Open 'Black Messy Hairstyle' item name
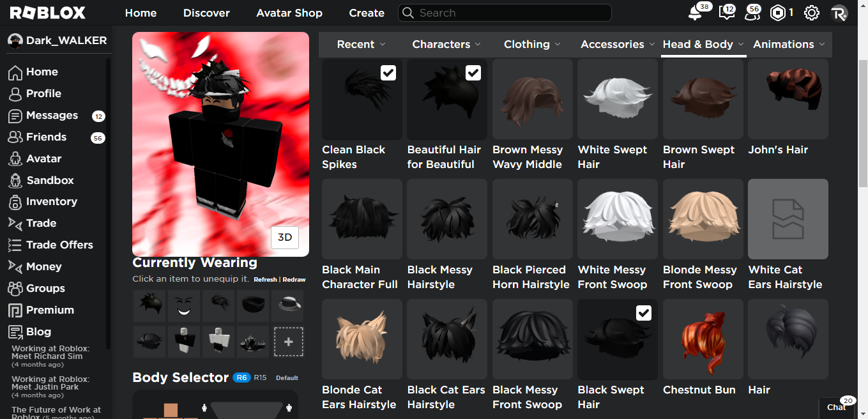This screenshot has width=868, height=419. pos(439,277)
